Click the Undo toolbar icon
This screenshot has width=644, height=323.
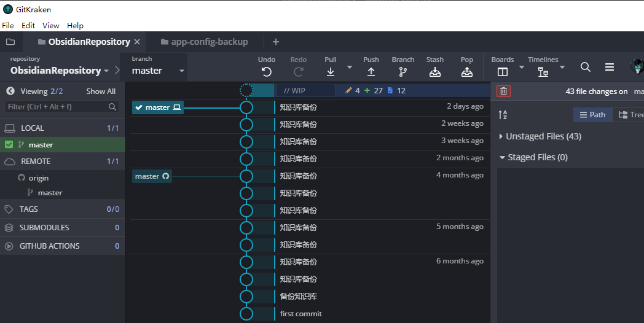click(x=267, y=71)
